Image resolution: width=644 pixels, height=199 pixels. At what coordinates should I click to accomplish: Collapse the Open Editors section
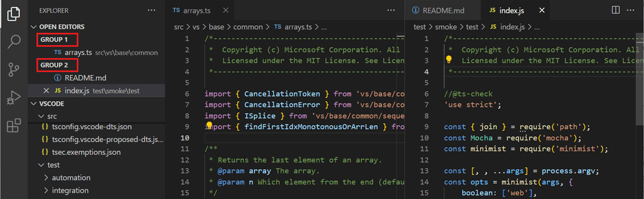pyautogui.click(x=34, y=26)
